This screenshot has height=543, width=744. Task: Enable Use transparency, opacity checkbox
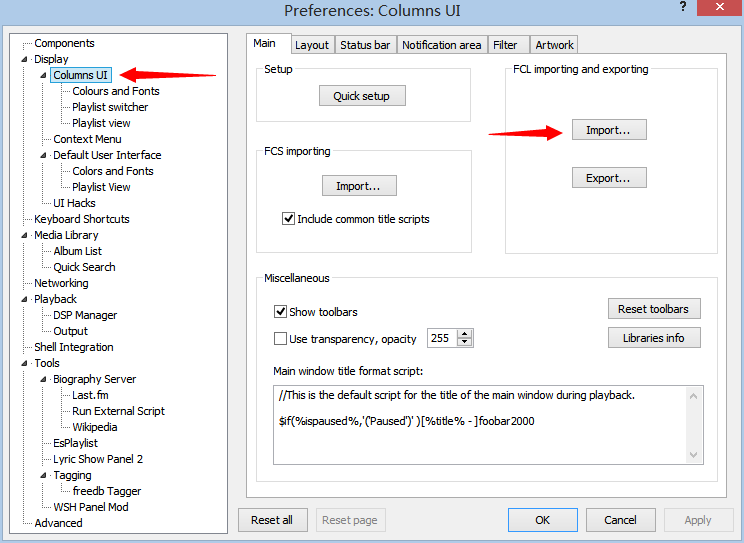[281, 339]
